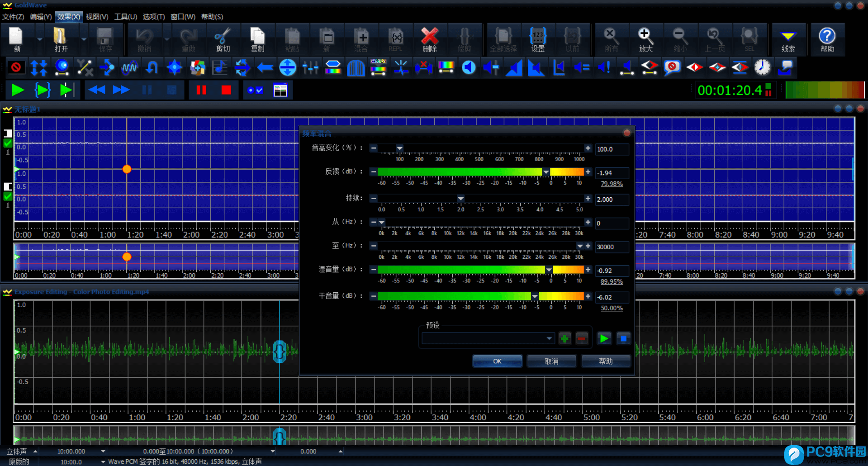Image resolution: width=868 pixels, height=466 pixels.
Task: Click the blue left arrow effect icon
Action: (265, 68)
